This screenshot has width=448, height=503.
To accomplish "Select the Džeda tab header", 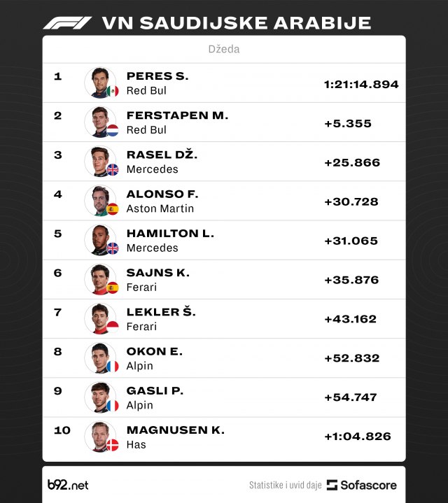I will click(224, 49).
